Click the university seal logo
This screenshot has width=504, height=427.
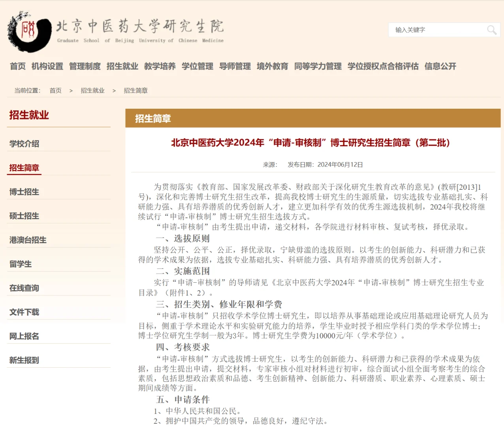click(x=30, y=32)
